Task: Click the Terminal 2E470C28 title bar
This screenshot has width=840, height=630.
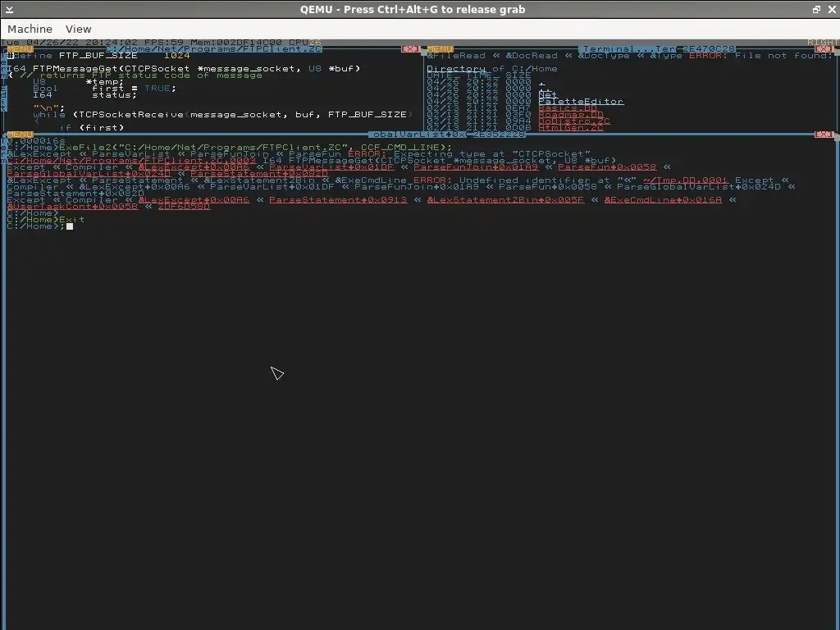Action: pyautogui.click(x=657, y=48)
